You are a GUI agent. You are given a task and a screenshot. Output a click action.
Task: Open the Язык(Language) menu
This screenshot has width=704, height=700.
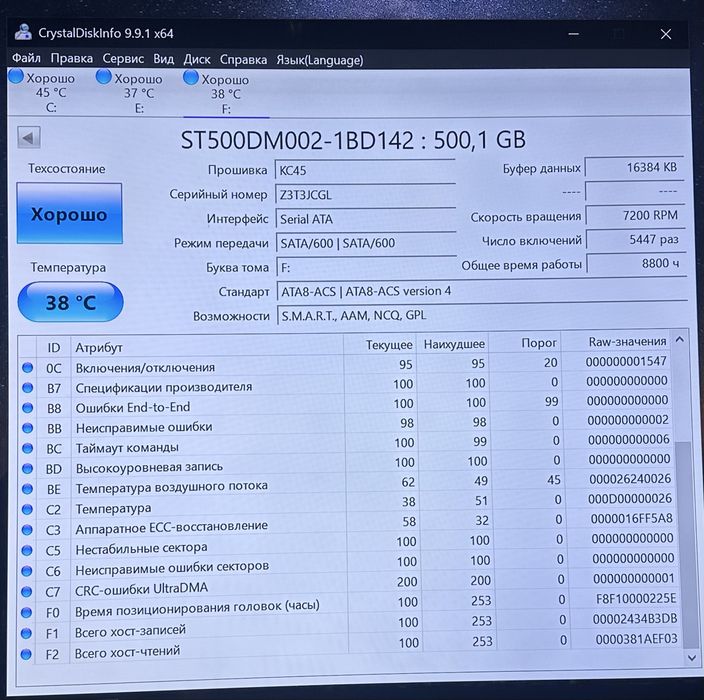point(320,60)
